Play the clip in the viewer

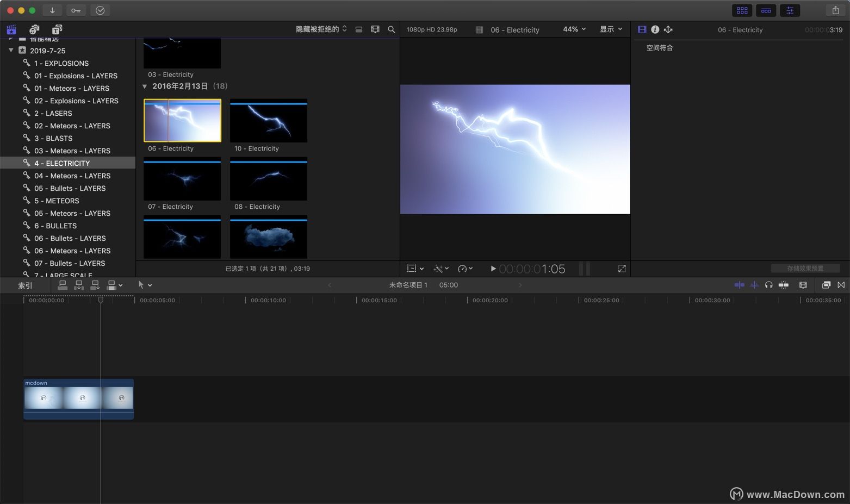tap(493, 269)
